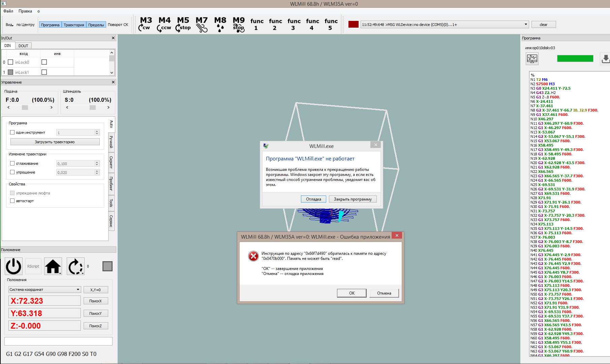Close the Ошибка приложения error dialog
The image size is (610, 364).
coord(397,235)
